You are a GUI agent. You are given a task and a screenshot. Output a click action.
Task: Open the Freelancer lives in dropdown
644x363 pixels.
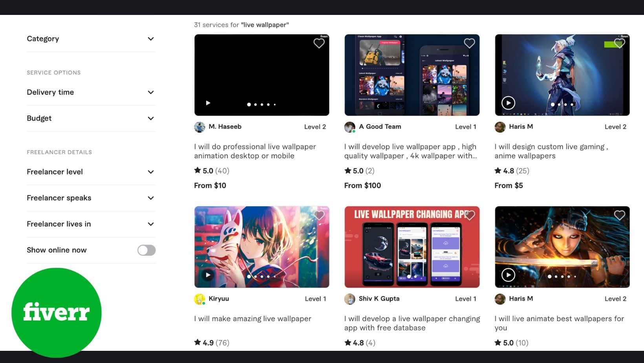click(91, 224)
